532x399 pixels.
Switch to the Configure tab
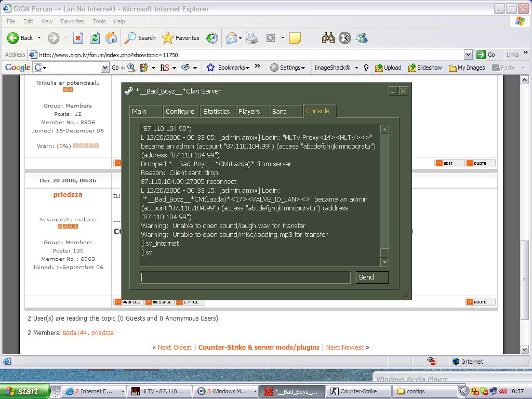click(x=180, y=111)
